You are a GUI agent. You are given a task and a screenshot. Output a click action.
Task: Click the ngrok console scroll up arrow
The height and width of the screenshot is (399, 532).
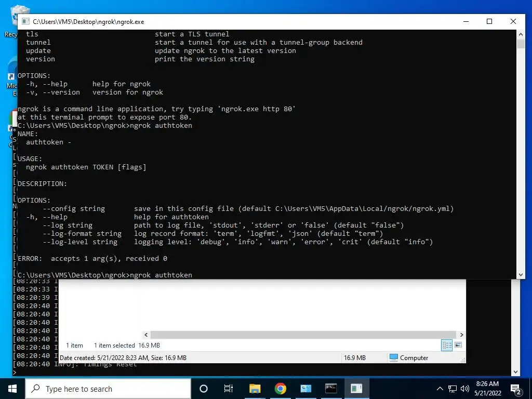click(521, 34)
